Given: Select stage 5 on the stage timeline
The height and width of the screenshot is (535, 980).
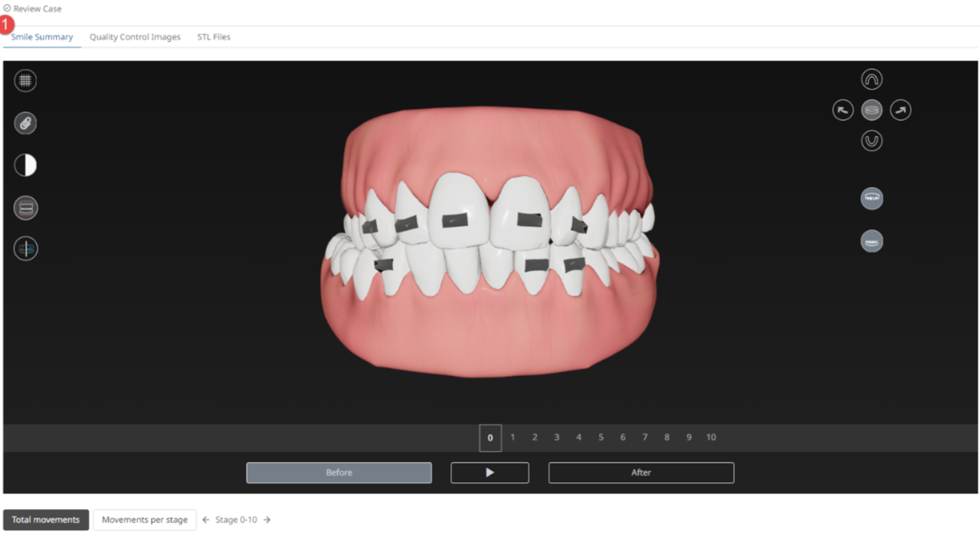Looking at the screenshot, I should coord(600,438).
